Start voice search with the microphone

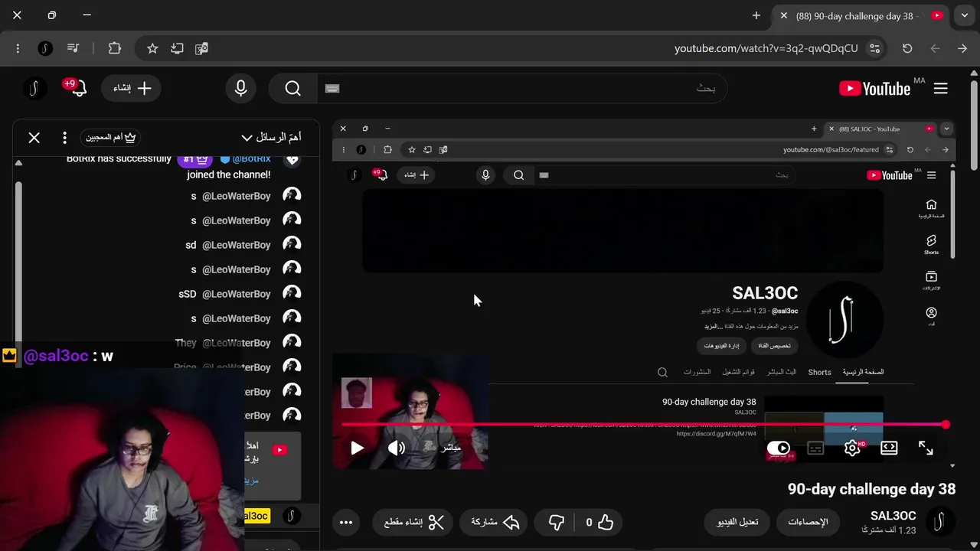click(240, 89)
